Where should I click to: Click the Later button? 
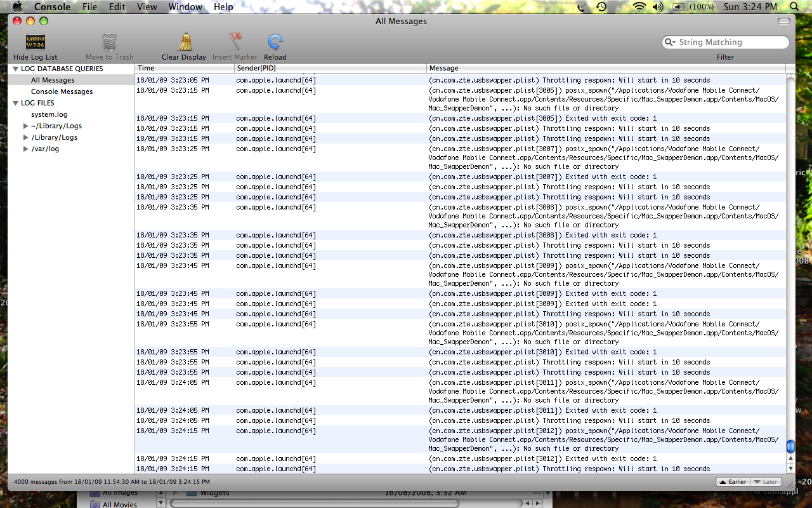(x=766, y=482)
